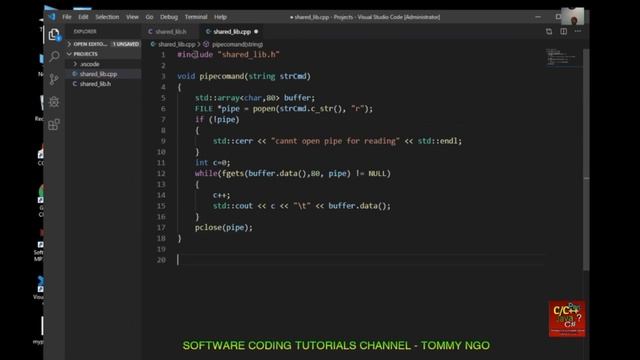
Task: Click the "cannt open pipe for reading" string
Action: click(x=335, y=141)
